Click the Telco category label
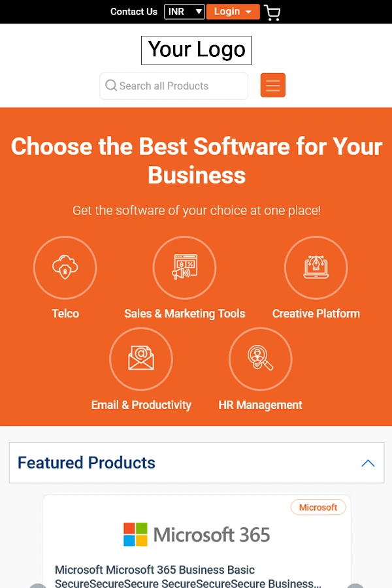The height and width of the screenshot is (588, 392). (x=65, y=314)
